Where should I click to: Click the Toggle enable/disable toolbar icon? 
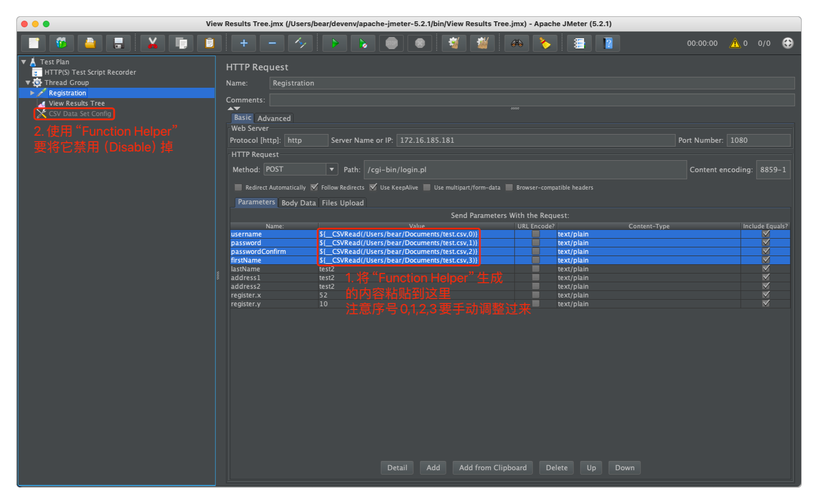pos(300,43)
